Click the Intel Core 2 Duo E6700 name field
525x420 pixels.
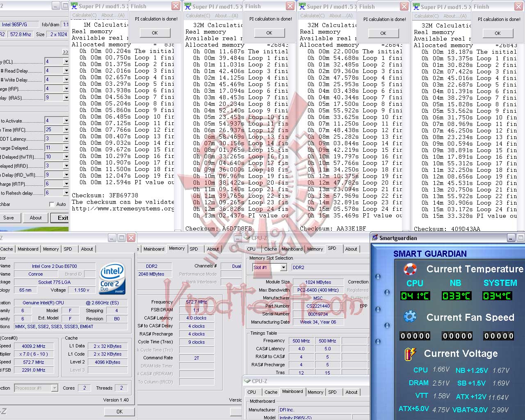point(55,266)
